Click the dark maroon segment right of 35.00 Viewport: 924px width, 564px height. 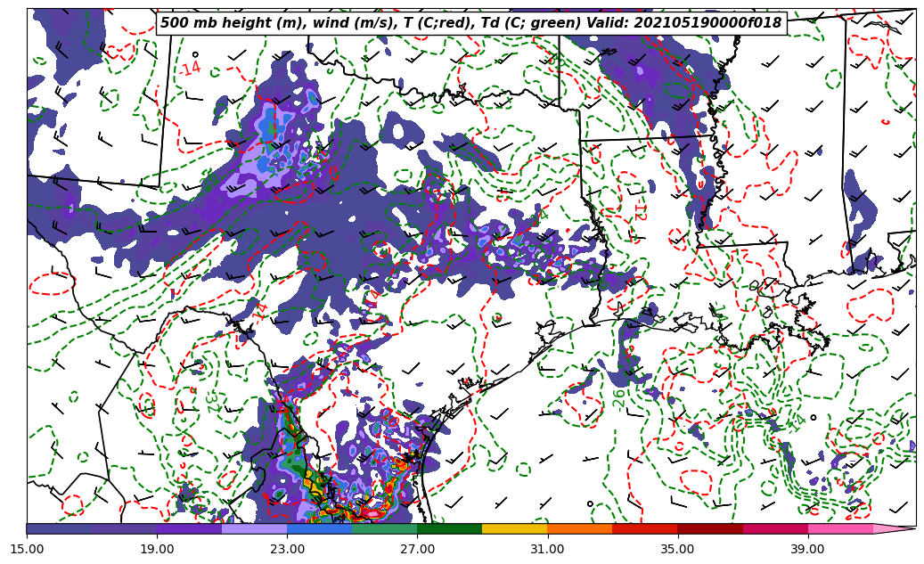pos(710,528)
